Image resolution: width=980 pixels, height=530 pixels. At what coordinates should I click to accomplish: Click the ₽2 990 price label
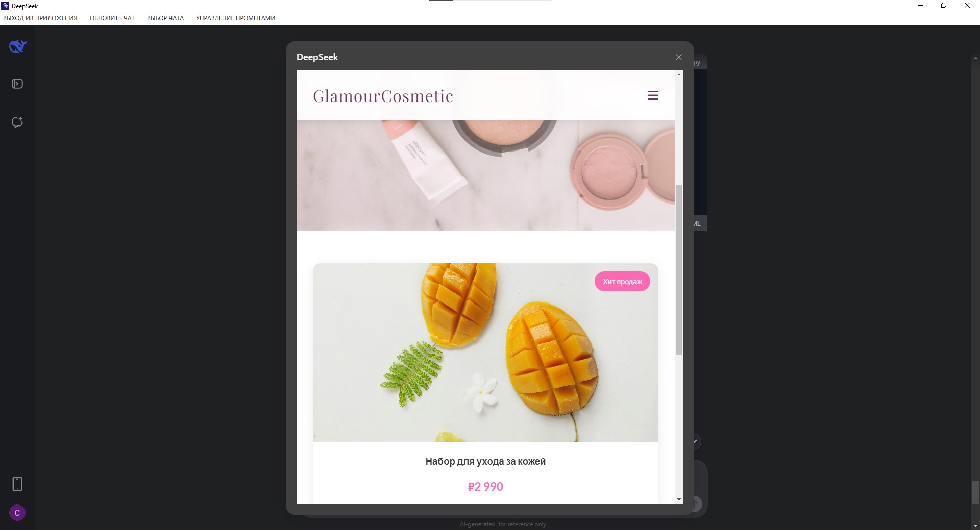[x=485, y=487]
